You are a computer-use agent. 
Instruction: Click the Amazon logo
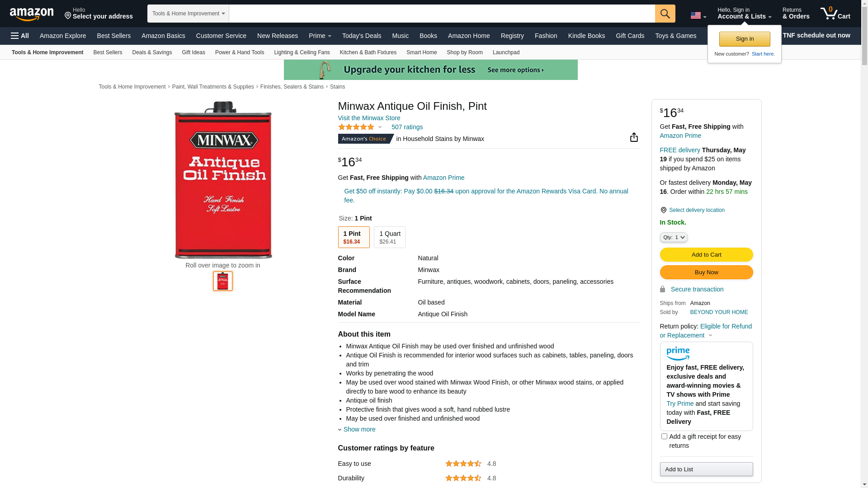(x=32, y=14)
